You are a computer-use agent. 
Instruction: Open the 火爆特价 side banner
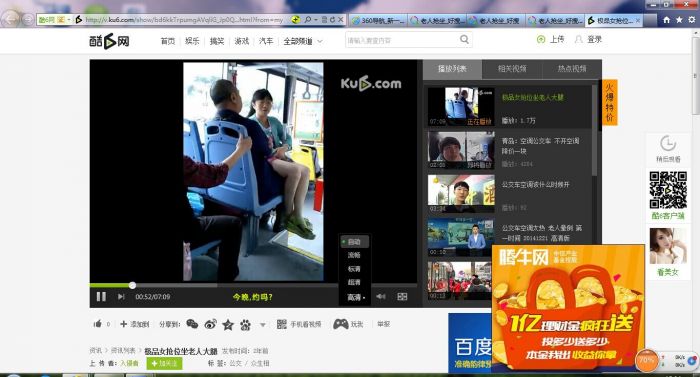609,103
